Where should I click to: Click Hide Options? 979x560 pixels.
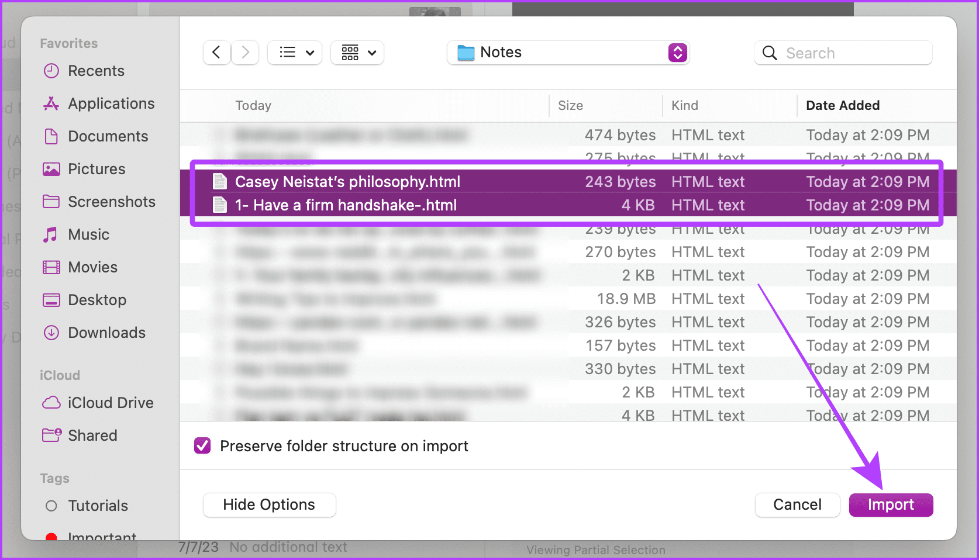tap(269, 504)
